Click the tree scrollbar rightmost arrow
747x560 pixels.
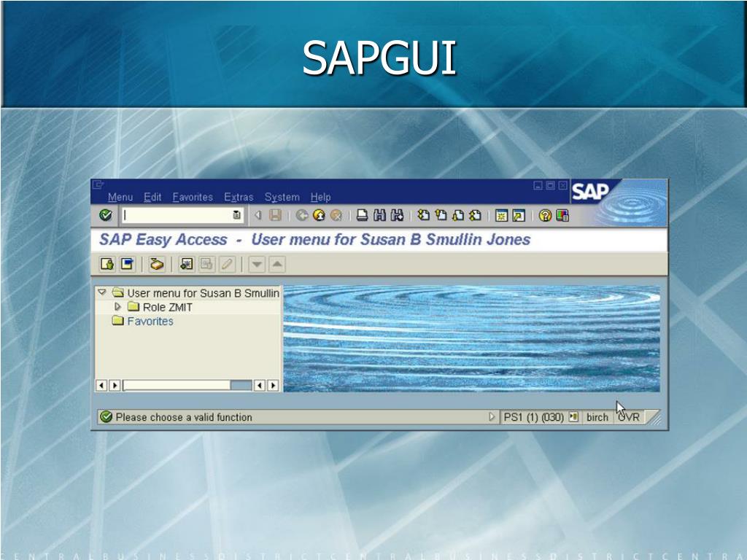coord(273,385)
